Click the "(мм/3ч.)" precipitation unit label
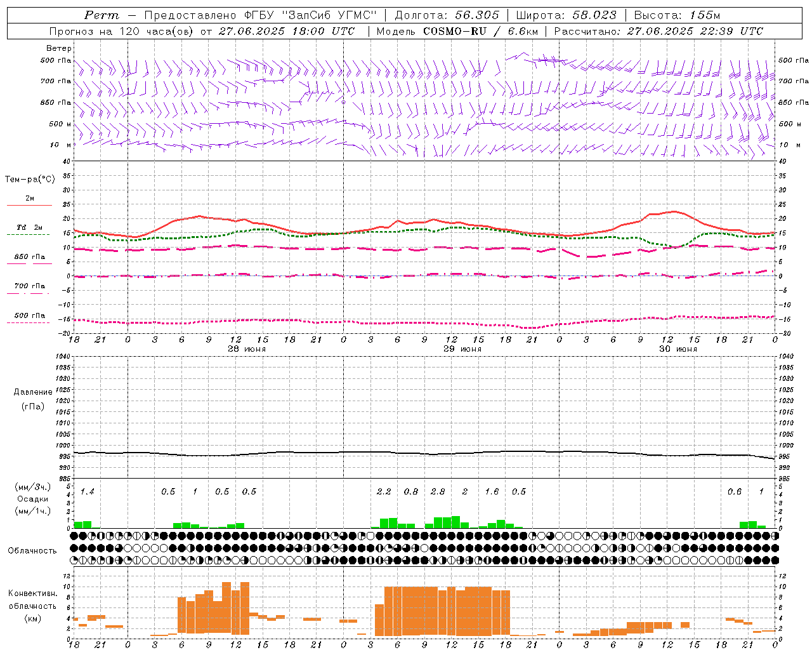Screen dimensions: 812x650 coord(33,487)
